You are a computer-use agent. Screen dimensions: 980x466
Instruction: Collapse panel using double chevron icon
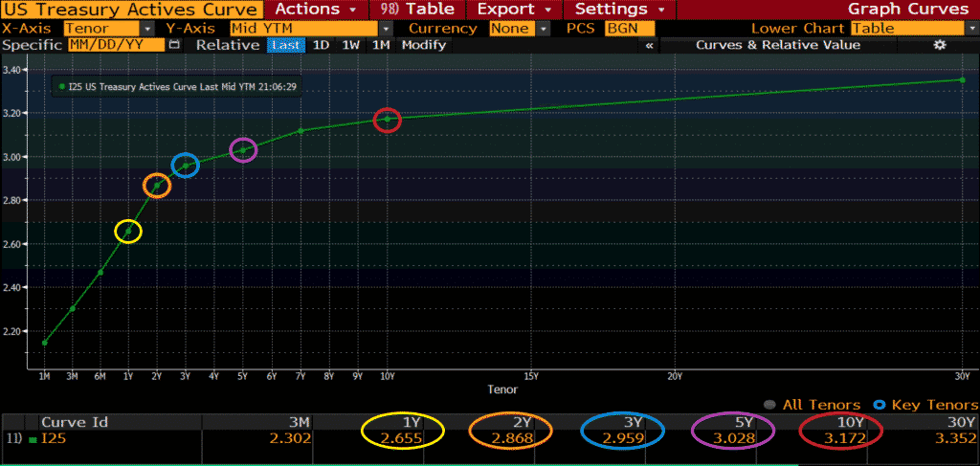tap(651, 45)
